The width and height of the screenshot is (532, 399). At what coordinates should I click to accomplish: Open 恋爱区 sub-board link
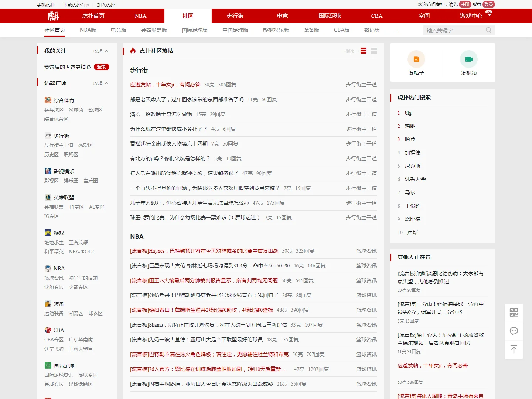point(85,145)
